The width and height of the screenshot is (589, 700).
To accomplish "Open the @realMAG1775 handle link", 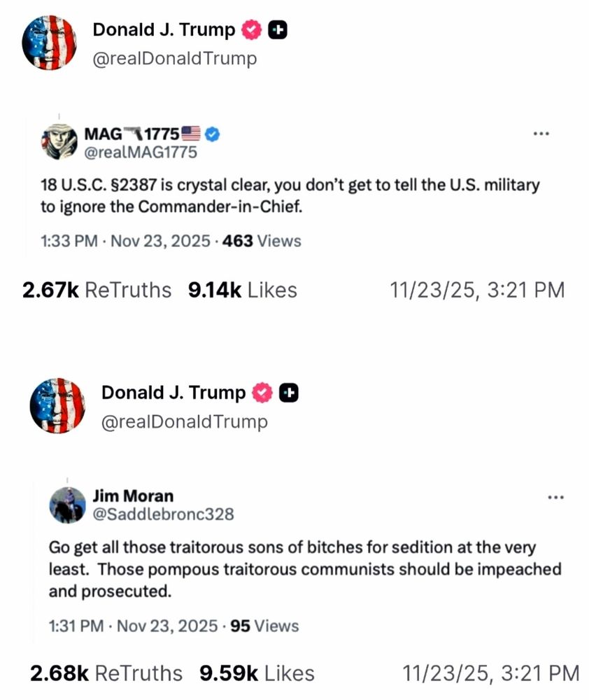I will (141, 152).
